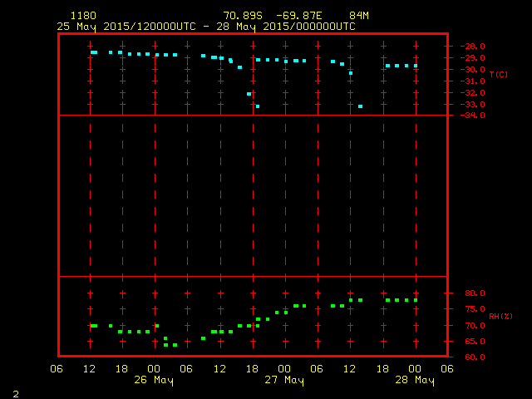Click the station ID 1180 in header
This screenshot has height=399, width=532.
click(x=83, y=16)
